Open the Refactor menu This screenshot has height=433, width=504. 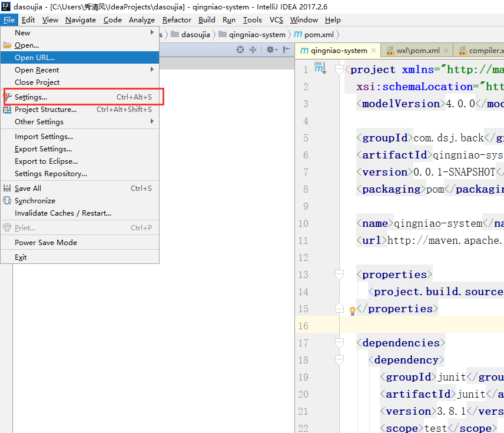[177, 20]
